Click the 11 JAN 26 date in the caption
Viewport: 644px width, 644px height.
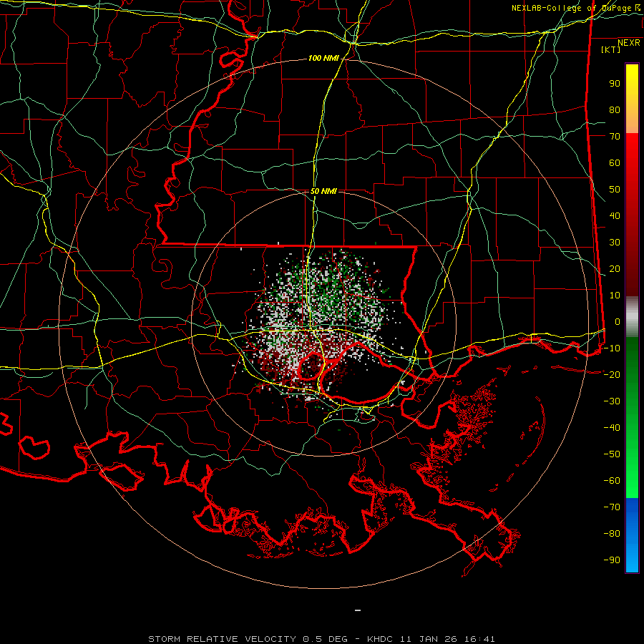[429, 639]
